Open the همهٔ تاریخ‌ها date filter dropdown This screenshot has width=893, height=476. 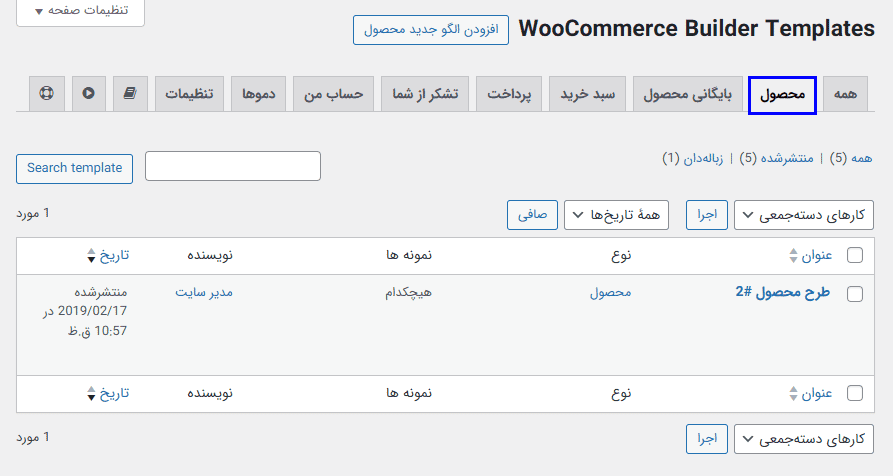616,215
